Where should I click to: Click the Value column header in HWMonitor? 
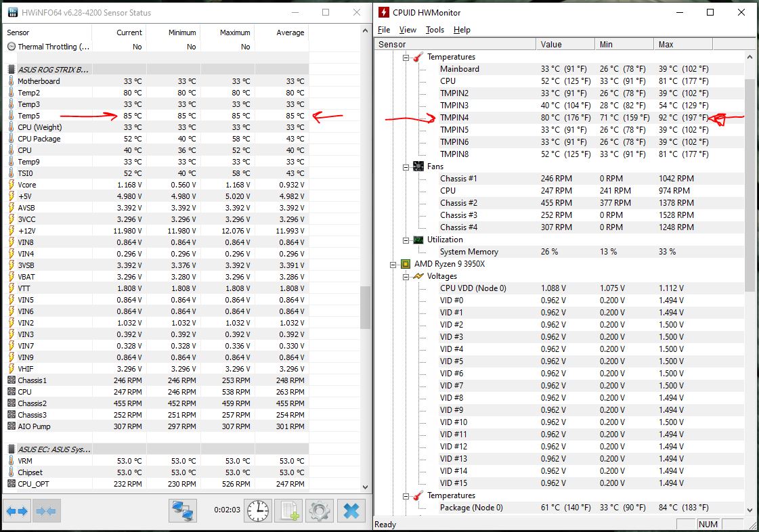(x=565, y=44)
